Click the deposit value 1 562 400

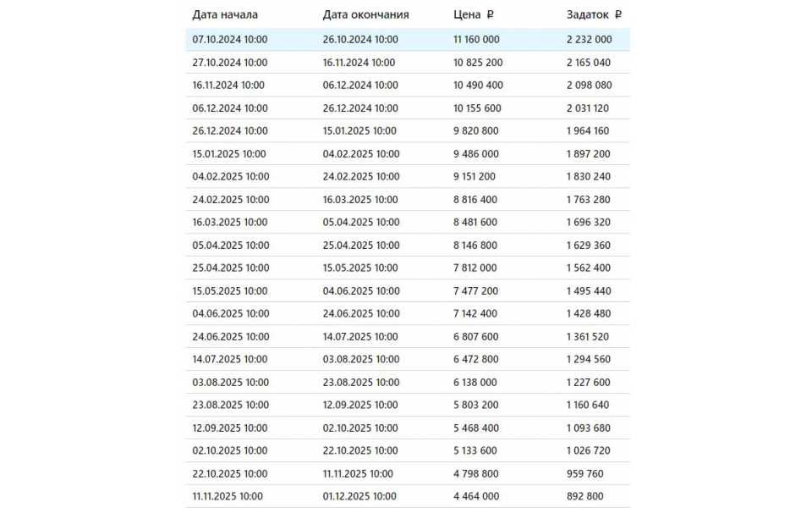(x=588, y=268)
